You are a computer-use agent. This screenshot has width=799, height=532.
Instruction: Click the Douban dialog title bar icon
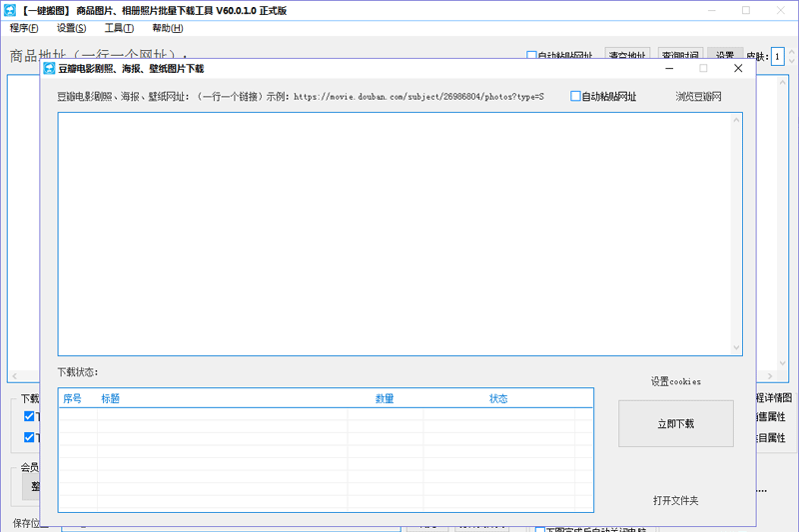(x=49, y=68)
